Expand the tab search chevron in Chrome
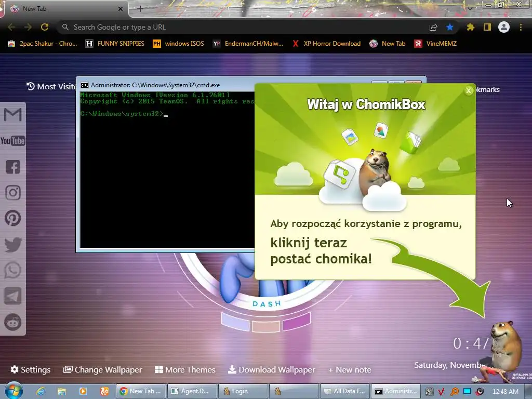Screen dimensions: 532x399 470,8
